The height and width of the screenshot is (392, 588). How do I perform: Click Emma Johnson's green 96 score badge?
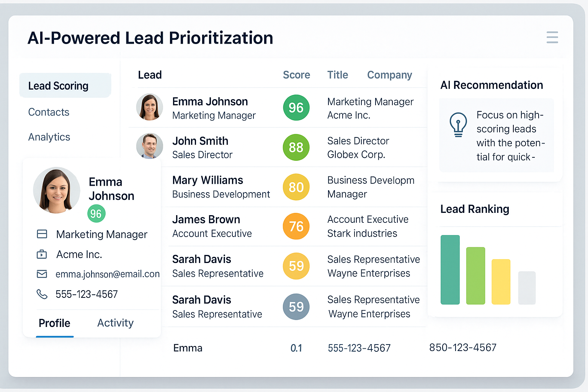[296, 108]
